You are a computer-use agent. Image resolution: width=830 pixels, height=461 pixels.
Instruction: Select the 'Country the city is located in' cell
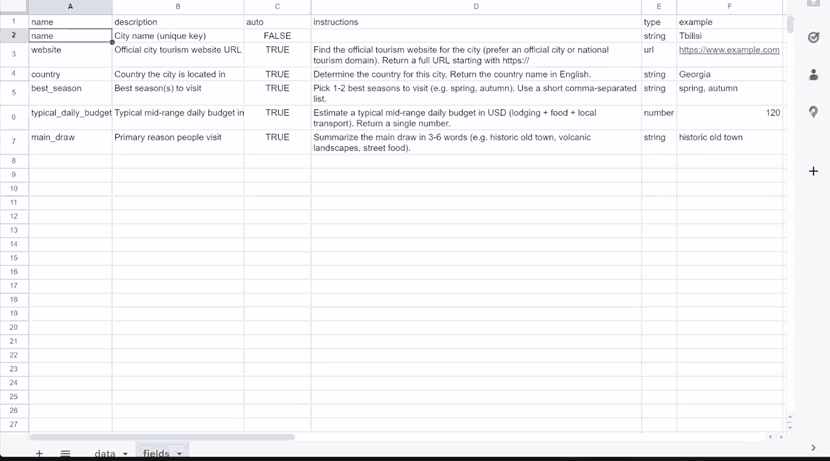(178, 74)
